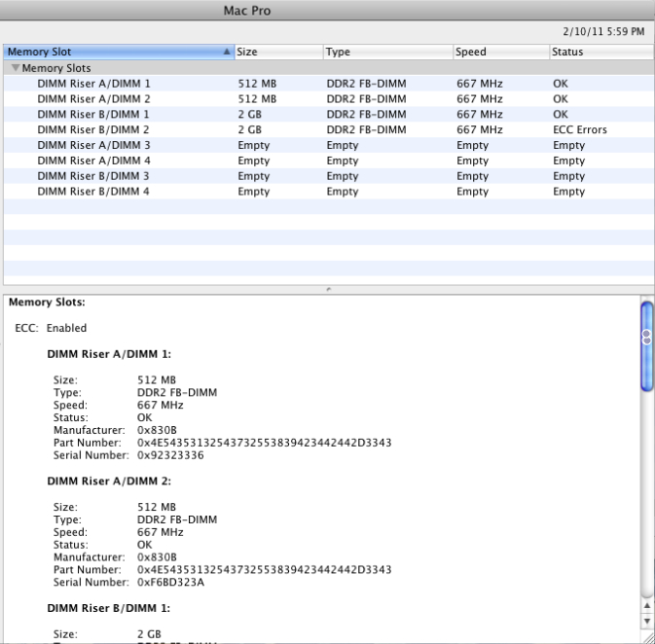This screenshot has height=644, width=655.
Task: Click the scroll down arrow
Action: tap(647, 621)
